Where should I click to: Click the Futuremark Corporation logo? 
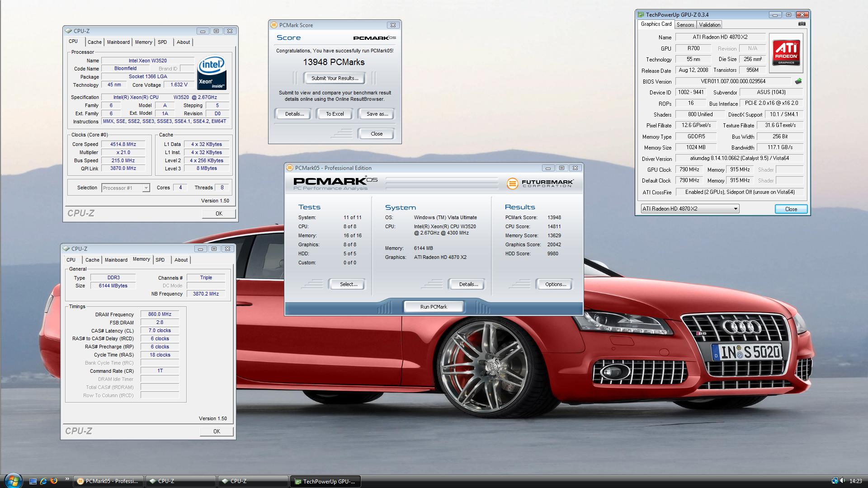click(x=540, y=183)
